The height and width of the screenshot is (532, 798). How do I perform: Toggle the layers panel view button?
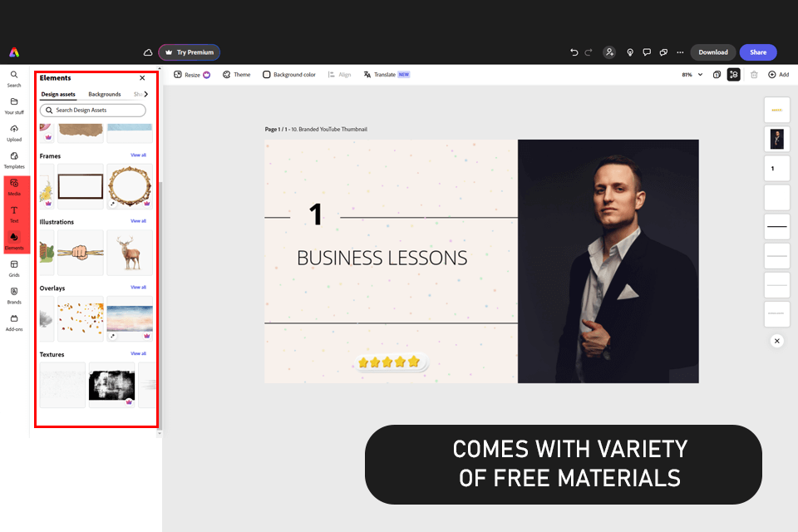(x=733, y=74)
